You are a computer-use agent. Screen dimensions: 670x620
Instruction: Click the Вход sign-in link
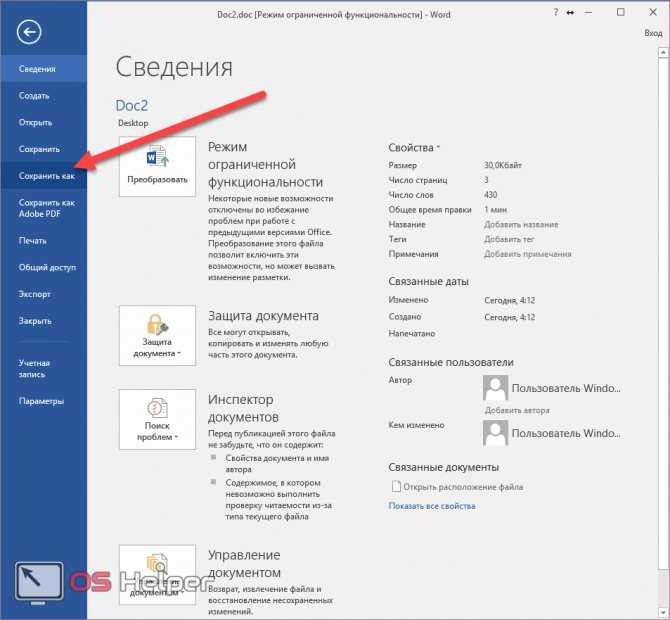pyautogui.click(x=653, y=33)
